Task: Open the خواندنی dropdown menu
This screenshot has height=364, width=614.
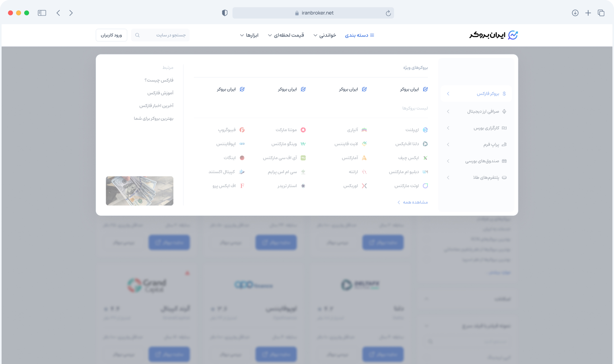Action: [x=324, y=35]
